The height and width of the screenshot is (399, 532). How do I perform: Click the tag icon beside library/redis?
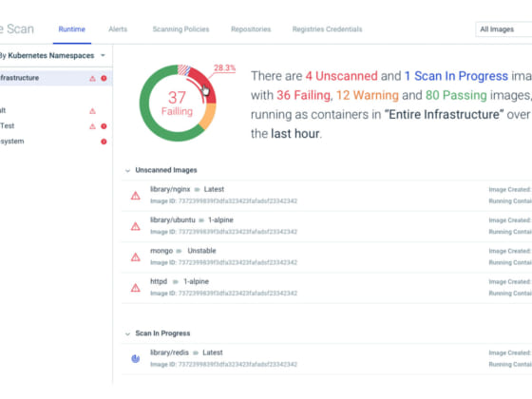(x=196, y=353)
